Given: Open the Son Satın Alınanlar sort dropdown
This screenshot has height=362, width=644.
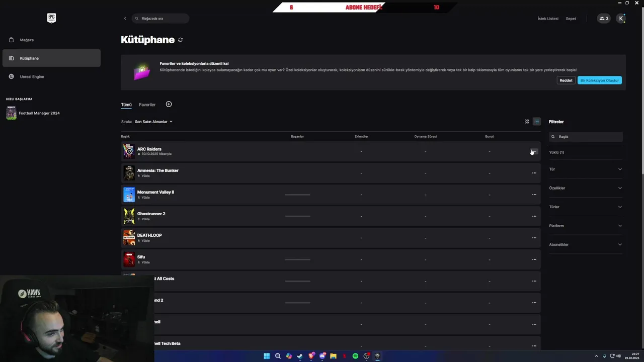Looking at the screenshot, I should [x=153, y=122].
